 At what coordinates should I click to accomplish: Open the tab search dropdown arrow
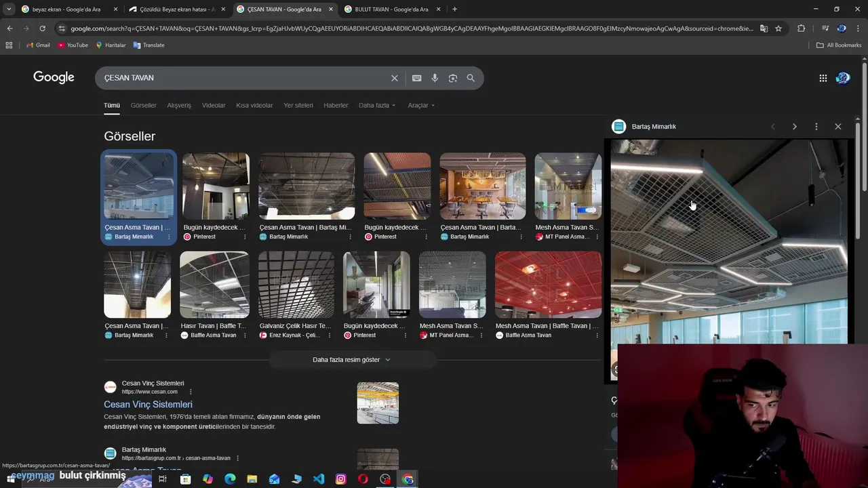(9, 9)
